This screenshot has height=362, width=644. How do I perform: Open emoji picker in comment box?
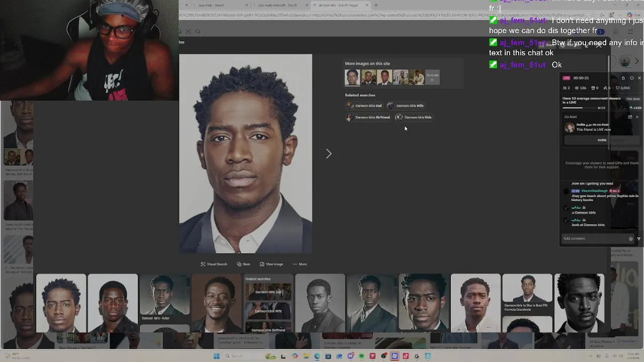tap(631, 238)
